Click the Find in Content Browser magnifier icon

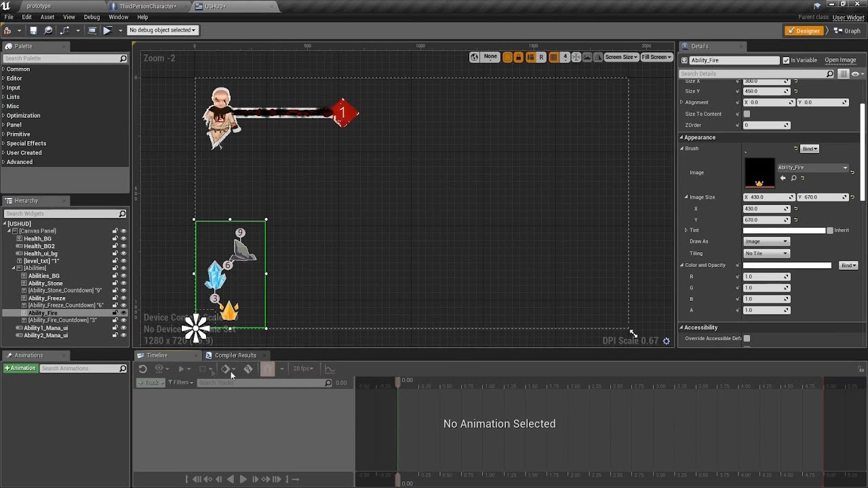tap(48, 30)
